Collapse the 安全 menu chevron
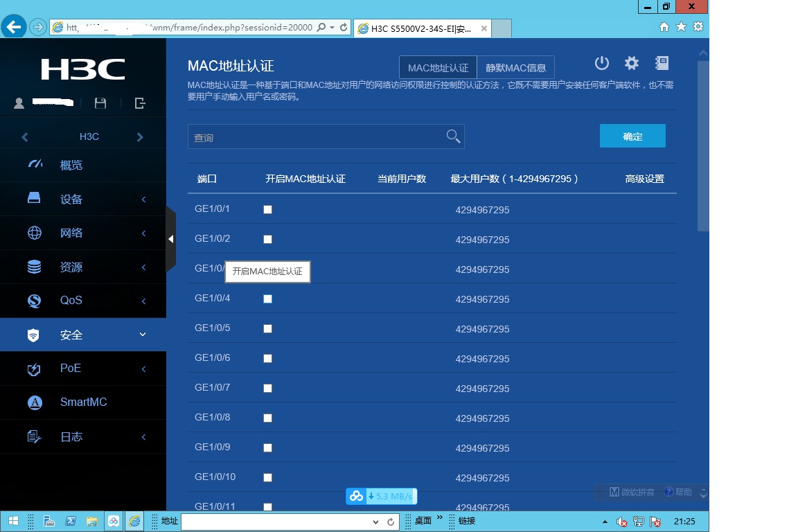798x532 pixels. [143, 335]
